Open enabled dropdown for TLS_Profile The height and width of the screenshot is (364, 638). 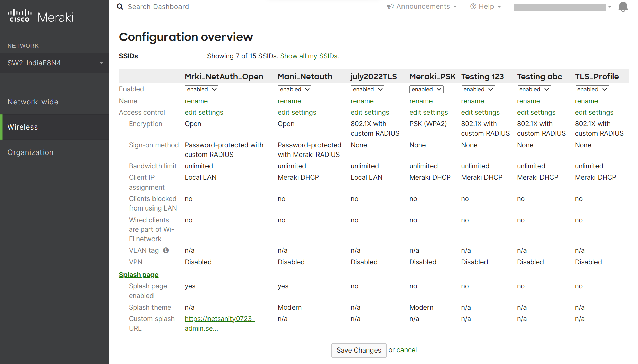(592, 89)
